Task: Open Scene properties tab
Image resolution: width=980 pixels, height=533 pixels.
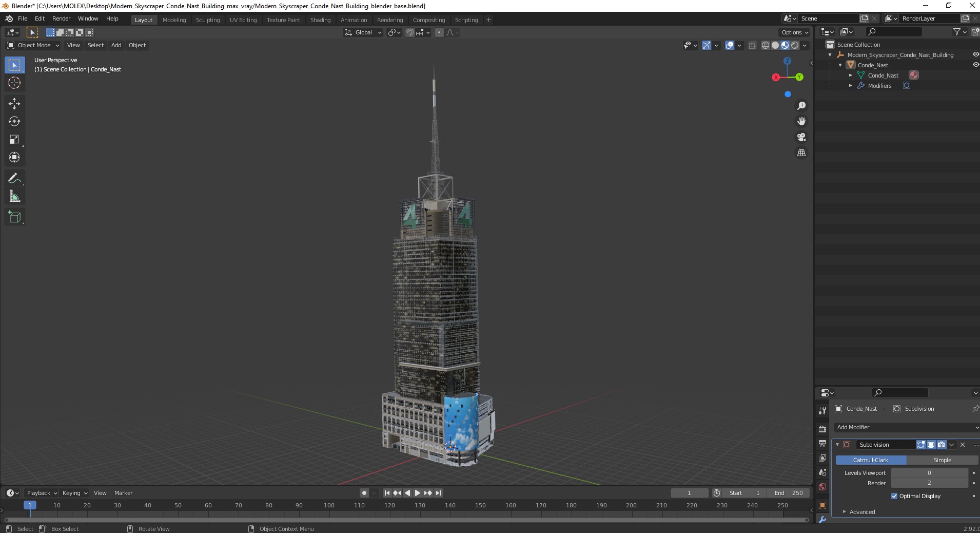Action: pos(822,472)
